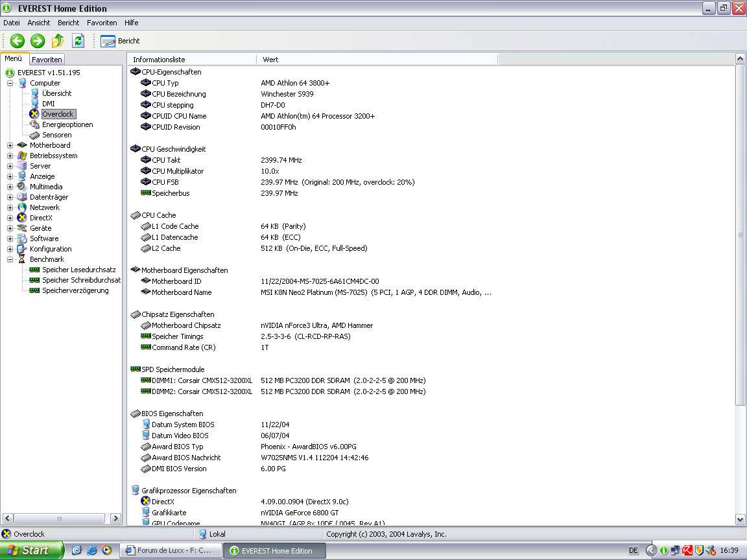The height and width of the screenshot is (560, 747).
Task: Select the Overclock icon in the tree
Action: click(34, 114)
